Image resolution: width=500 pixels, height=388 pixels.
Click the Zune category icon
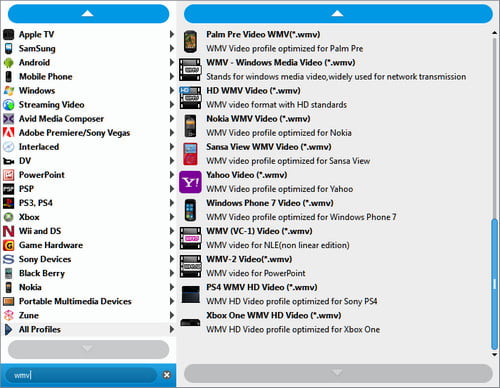[x=9, y=315]
